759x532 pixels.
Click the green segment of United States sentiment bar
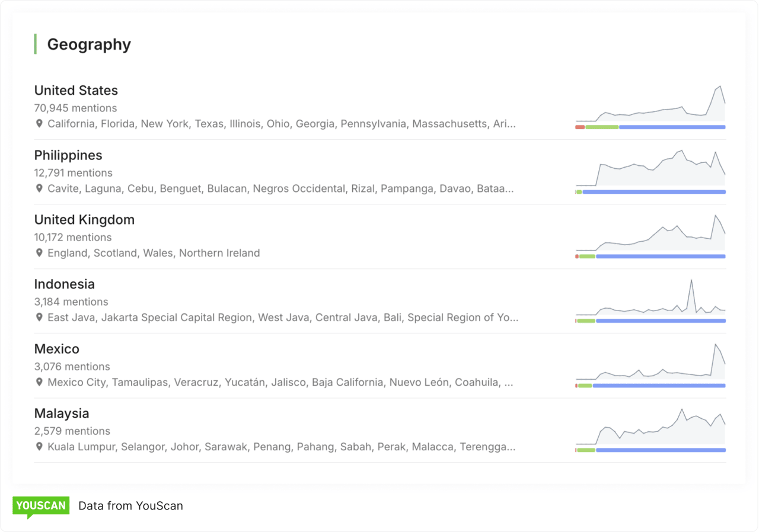pyautogui.click(x=602, y=127)
